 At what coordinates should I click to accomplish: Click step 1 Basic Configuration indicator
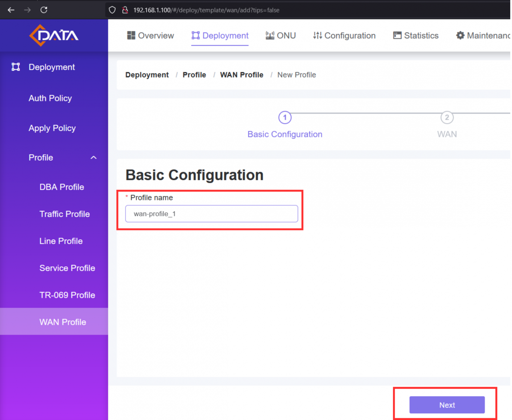(x=285, y=118)
